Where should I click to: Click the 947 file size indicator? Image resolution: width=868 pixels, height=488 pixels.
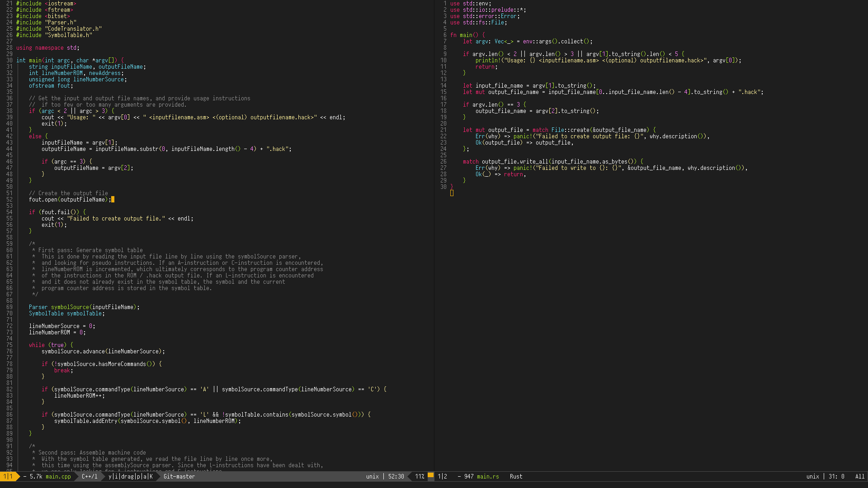(469, 476)
